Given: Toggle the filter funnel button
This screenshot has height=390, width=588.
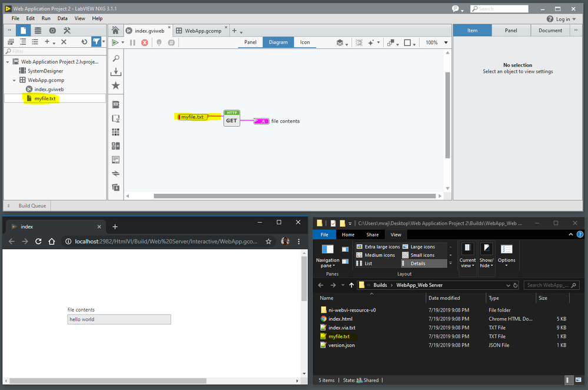Looking at the screenshot, I should (97, 42).
